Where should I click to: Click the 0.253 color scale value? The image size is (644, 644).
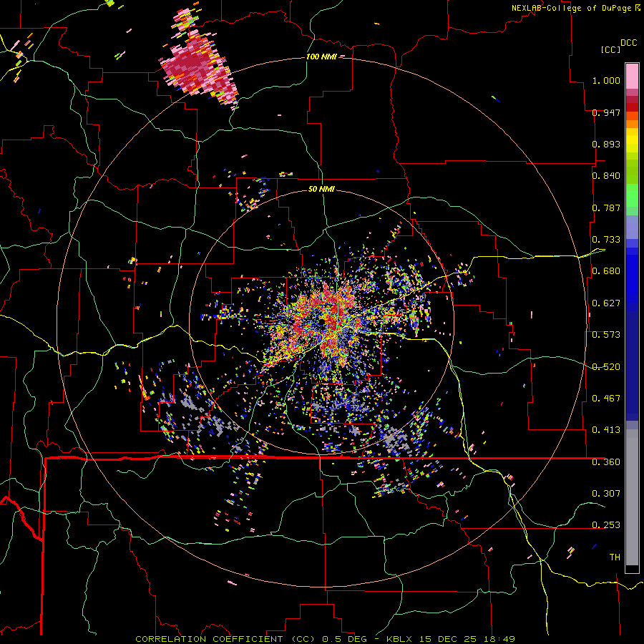point(606,525)
